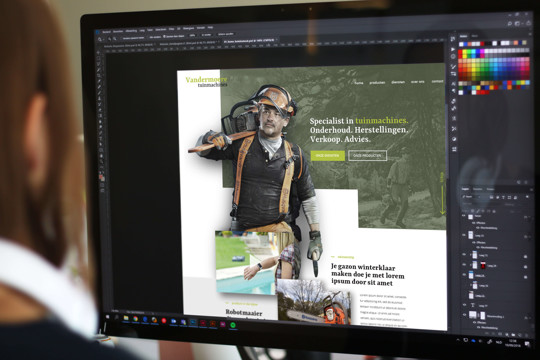Click the new adjustment layer icon in Layers panel

pyautogui.click(x=507, y=335)
